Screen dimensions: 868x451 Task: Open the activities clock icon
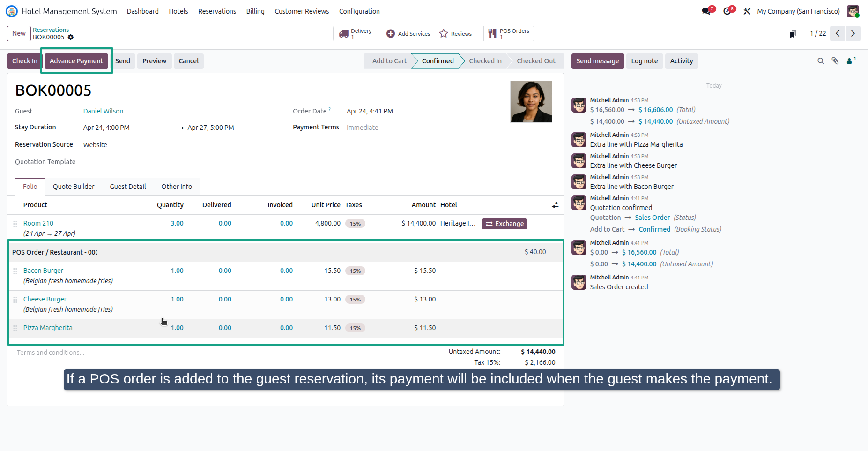click(728, 11)
